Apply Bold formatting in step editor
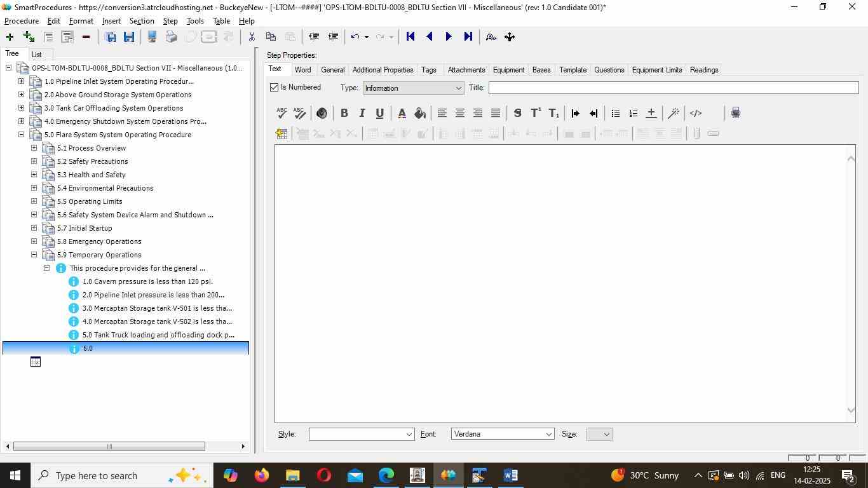Viewport: 868px width, 488px height. (x=344, y=113)
